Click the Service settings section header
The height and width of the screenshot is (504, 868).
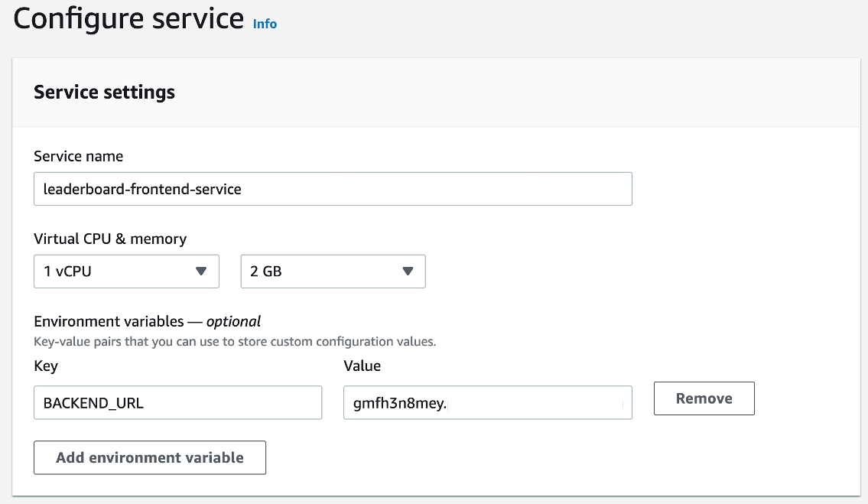point(103,92)
